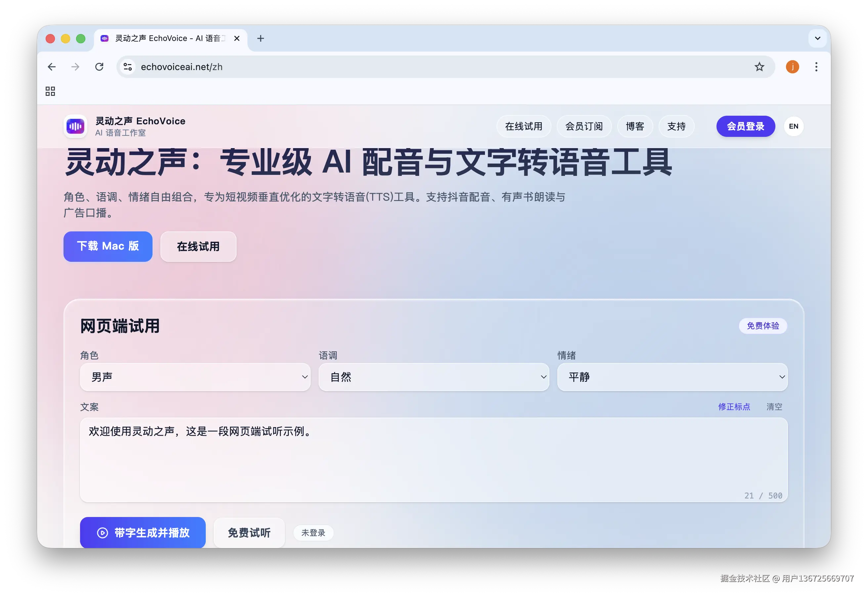Screen dimensions: 868x597
Task: Expand the 自然 tone dropdown
Action: click(433, 377)
